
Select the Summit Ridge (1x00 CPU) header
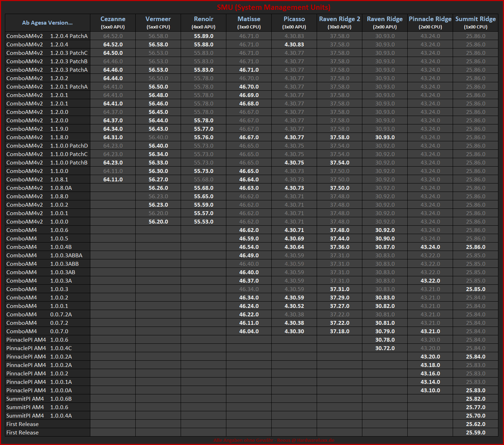476,23
